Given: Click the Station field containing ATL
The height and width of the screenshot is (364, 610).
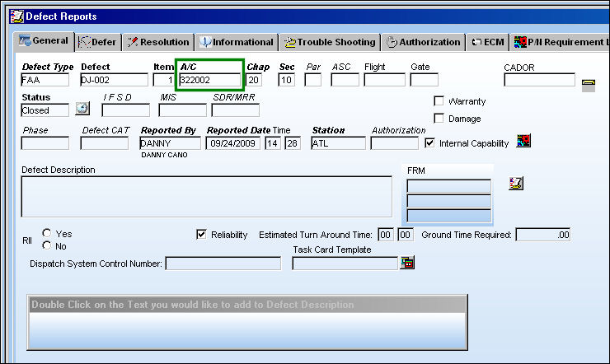Looking at the screenshot, I should [338, 143].
